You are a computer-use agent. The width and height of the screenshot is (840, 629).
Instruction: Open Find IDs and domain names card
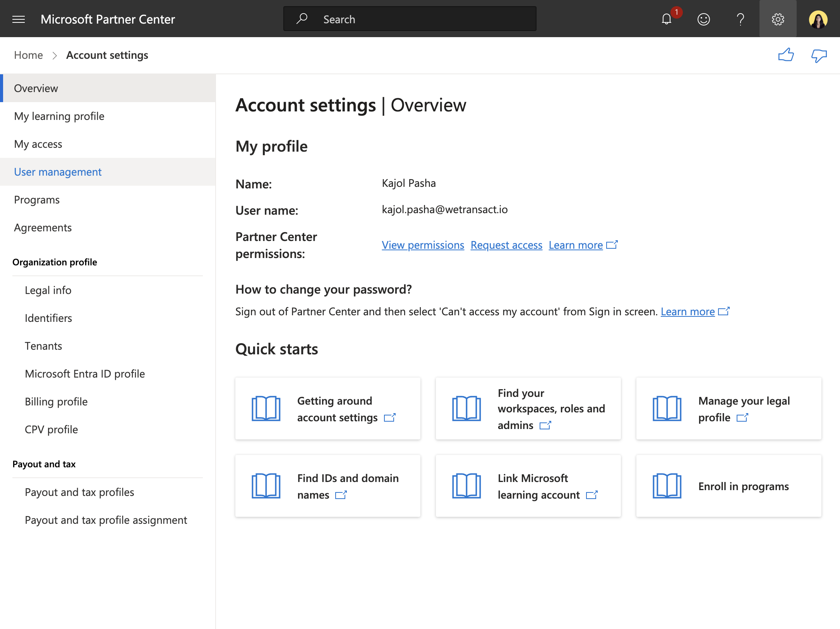[x=328, y=486]
